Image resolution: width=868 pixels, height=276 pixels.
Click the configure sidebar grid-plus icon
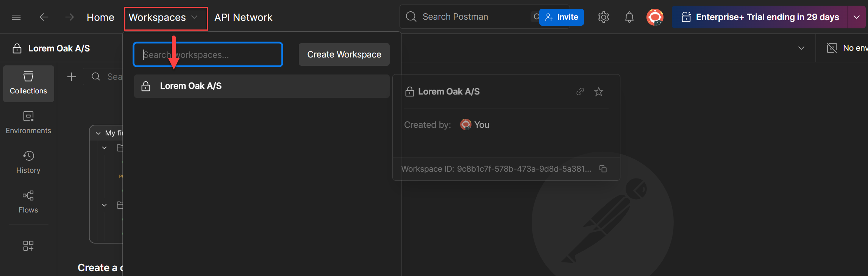click(28, 246)
